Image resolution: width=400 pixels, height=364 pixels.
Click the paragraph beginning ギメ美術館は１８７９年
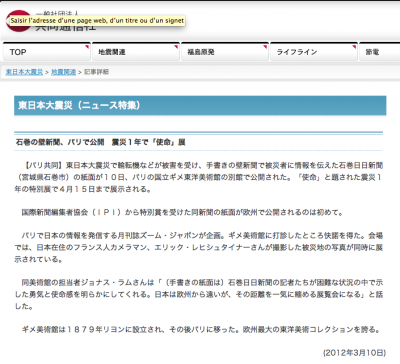(201, 330)
